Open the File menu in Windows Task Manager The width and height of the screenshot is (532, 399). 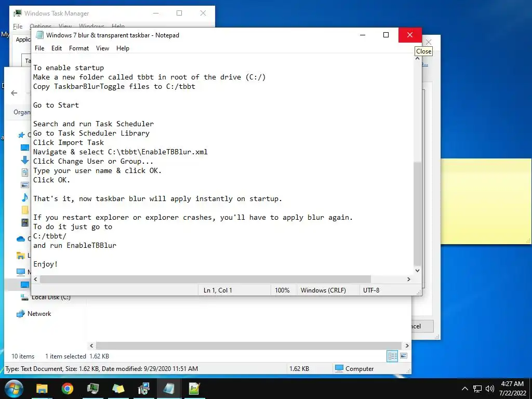[18, 26]
